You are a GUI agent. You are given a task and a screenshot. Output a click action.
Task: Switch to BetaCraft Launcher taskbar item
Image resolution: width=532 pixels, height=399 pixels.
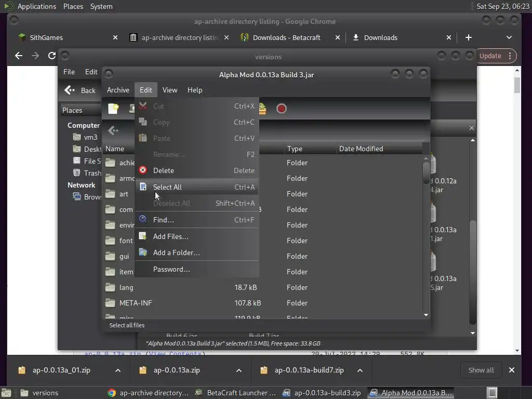pyautogui.click(x=235, y=393)
